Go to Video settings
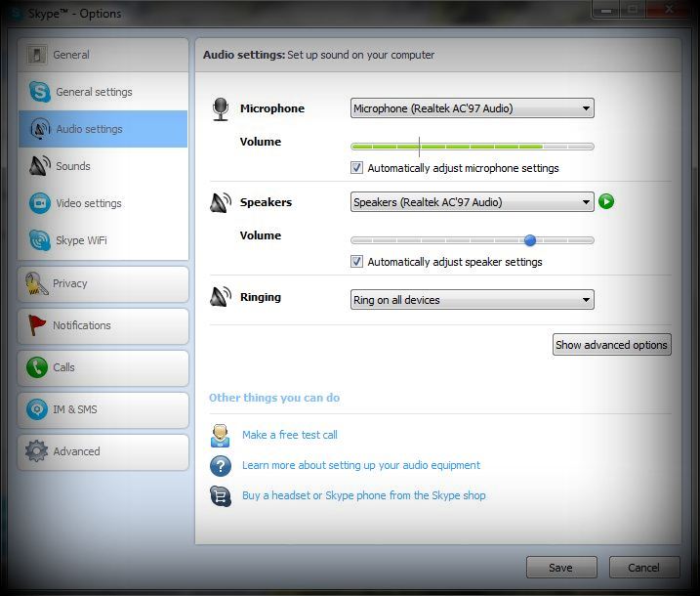Screen dimensions: 700x596 point(103,203)
